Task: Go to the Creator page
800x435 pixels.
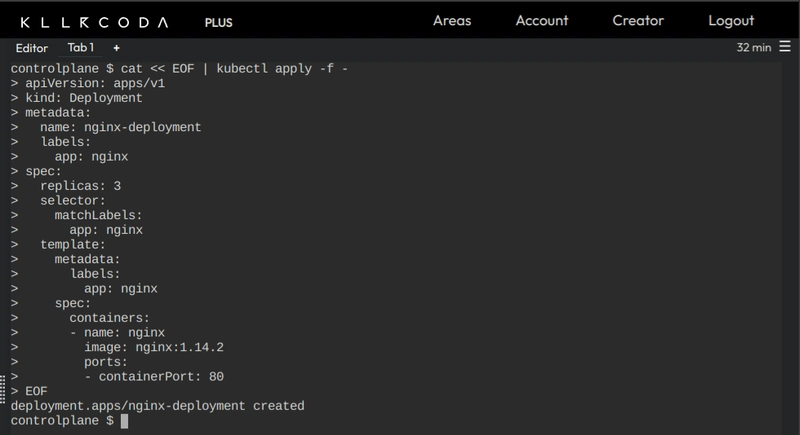Action: coord(638,20)
